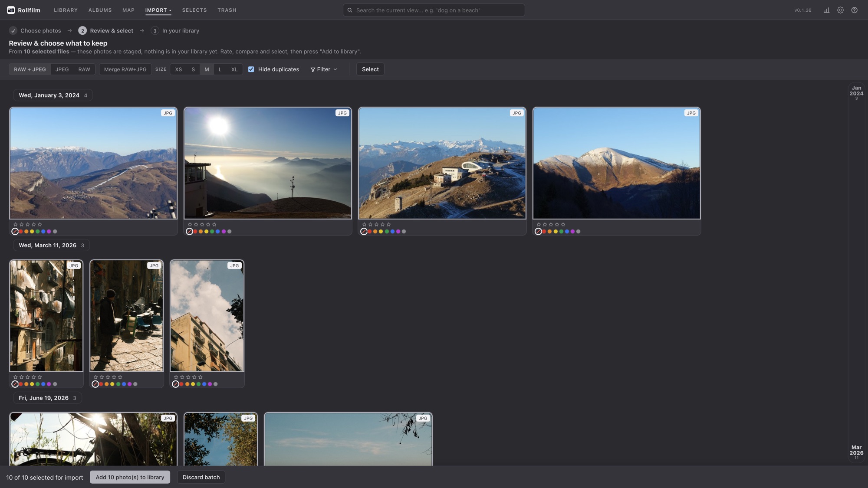Give one star to the mountain ridge ski-slope photo
Viewport: 868px width, 488px height.
click(x=16, y=224)
